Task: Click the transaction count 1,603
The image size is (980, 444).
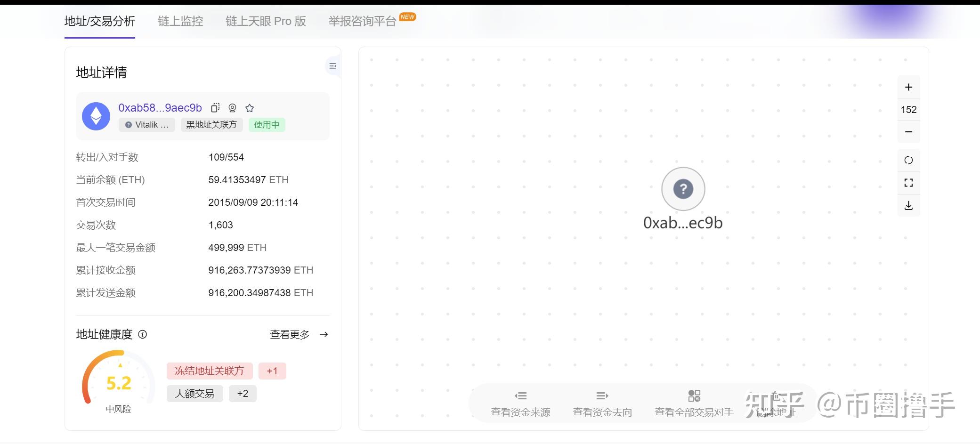Action: tap(220, 225)
